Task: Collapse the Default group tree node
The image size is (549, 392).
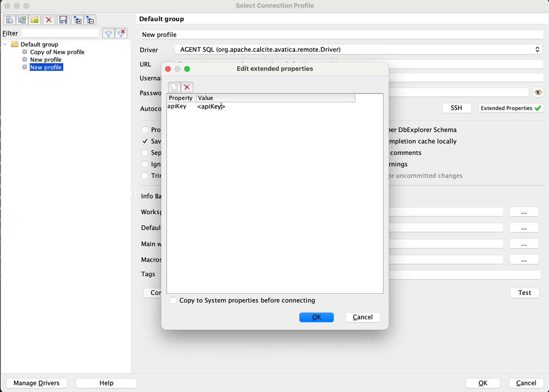Action: click(5, 44)
